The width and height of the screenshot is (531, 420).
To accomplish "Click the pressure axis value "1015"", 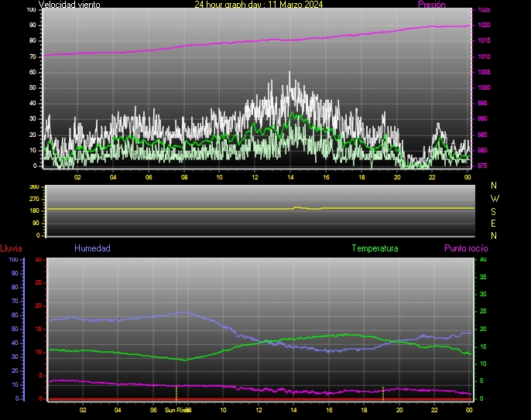I will (484, 41).
